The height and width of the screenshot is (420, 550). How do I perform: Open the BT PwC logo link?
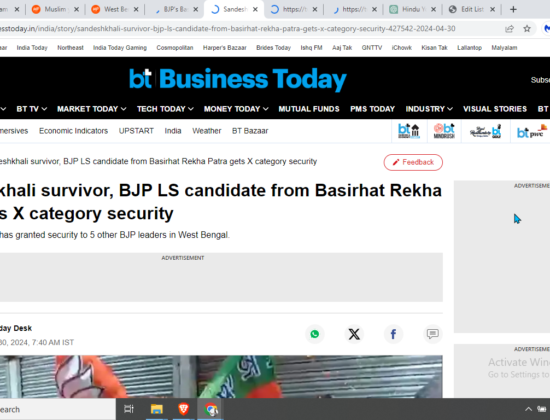coord(531,131)
